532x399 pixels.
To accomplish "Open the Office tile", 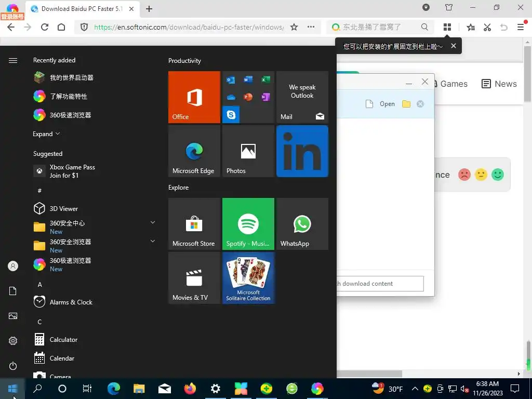I will (x=194, y=97).
